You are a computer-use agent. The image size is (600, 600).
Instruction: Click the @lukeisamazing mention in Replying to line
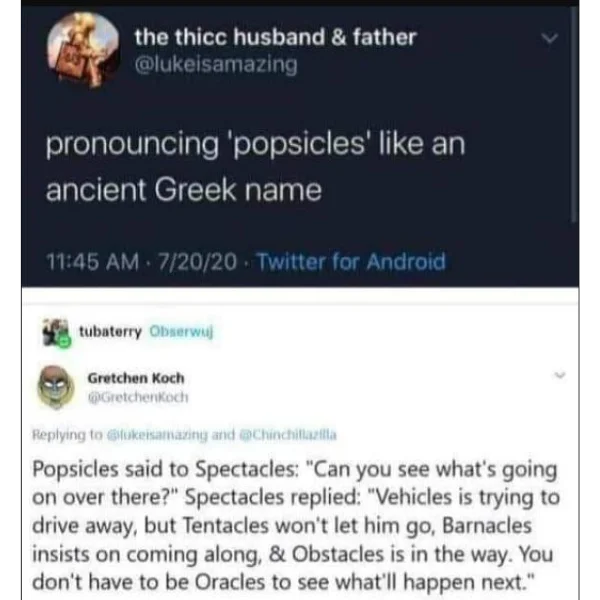pyautogui.click(x=157, y=435)
